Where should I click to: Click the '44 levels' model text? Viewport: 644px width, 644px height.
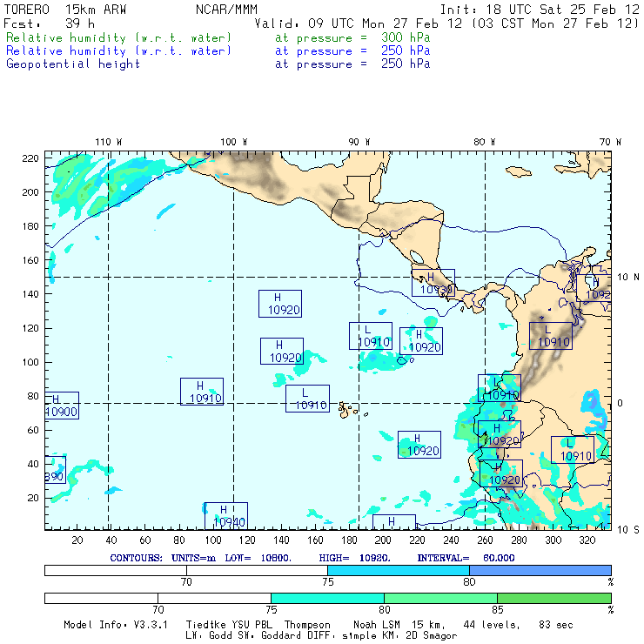click(x=492, y=625)
